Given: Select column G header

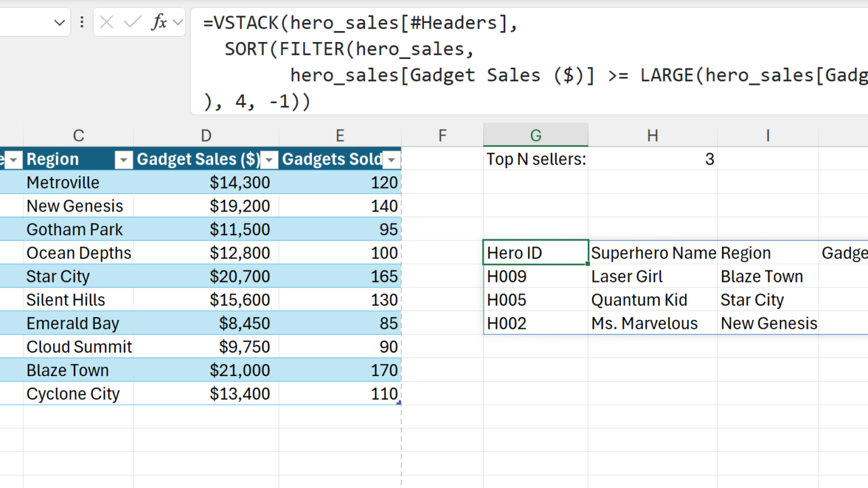Looking at the screenshot, I should pyautogui.click(x=536, y=136).
